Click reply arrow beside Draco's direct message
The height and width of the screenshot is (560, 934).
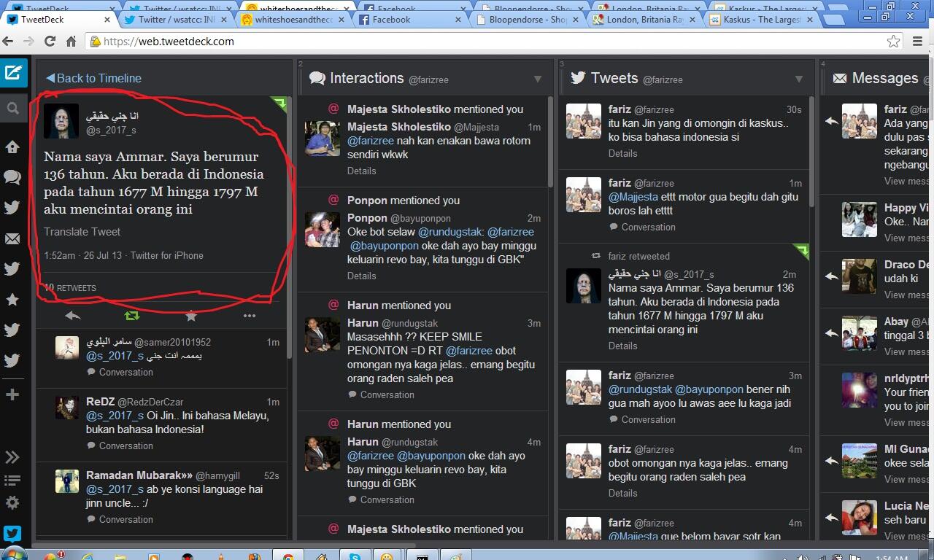pyautogui.click(x=831, y=276)
